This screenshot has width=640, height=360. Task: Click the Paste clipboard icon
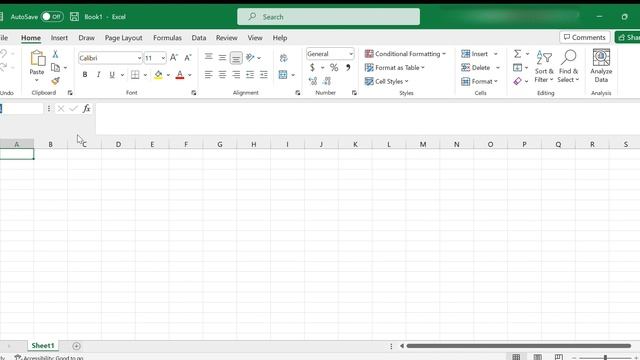[37, 58]
